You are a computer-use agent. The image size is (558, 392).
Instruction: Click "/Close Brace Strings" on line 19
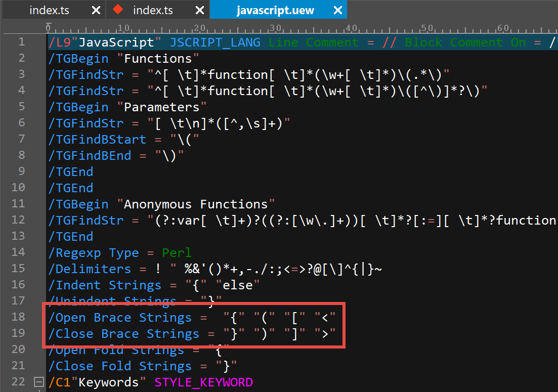[x=124, y=334]
